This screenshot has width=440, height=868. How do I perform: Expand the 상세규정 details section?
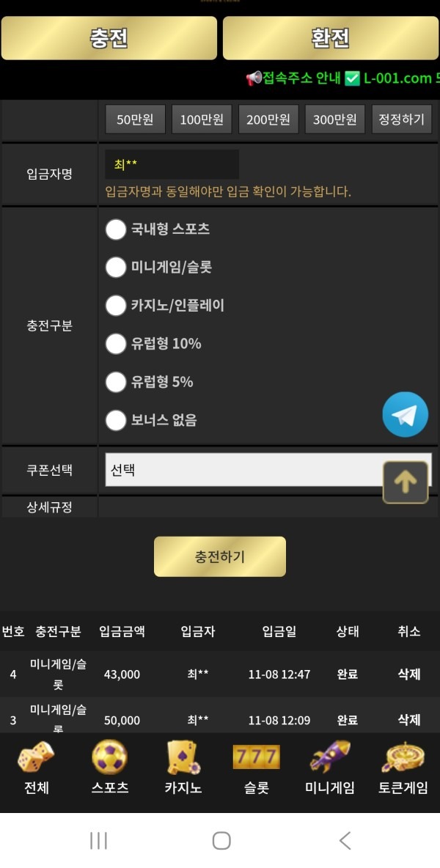(49, 507)
